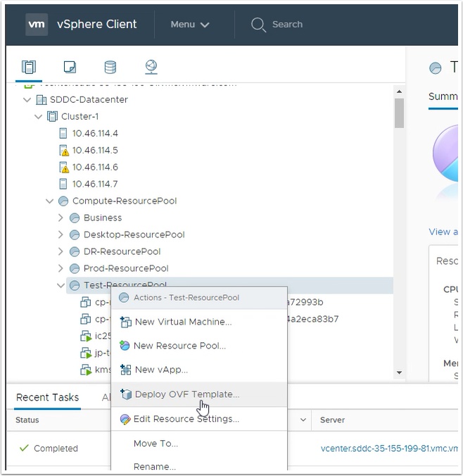Screen dimensions: 463x476
Task: Open the Hosts and Clusters view icon
Action: pyautogui.click(x=29, y=67)
